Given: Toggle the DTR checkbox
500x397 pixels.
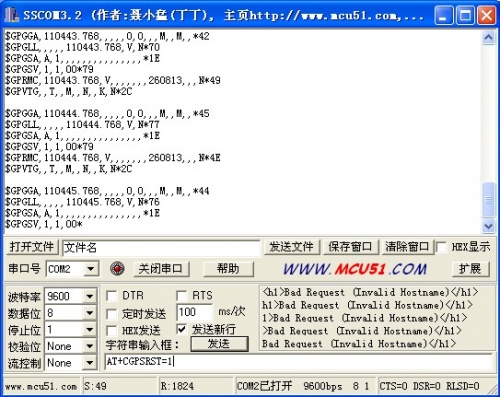Looking at the screenshot, I should (111, 296).
